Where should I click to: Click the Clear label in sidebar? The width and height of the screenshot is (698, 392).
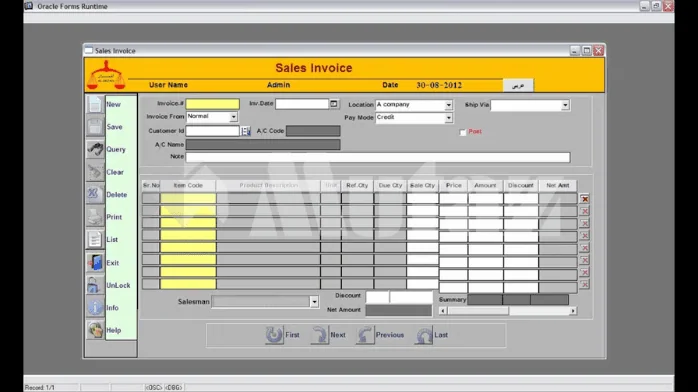(115, 172)
